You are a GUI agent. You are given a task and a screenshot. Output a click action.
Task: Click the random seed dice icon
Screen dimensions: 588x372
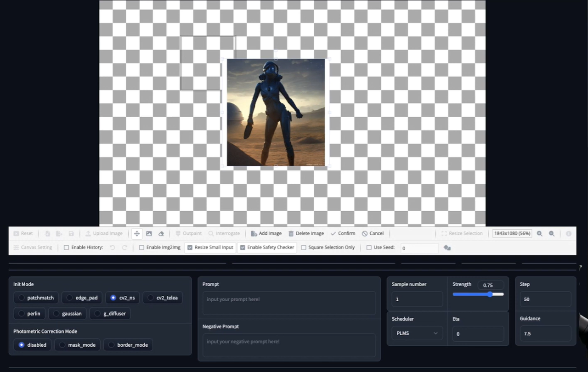pyautogui.click(x=447, y=248)
